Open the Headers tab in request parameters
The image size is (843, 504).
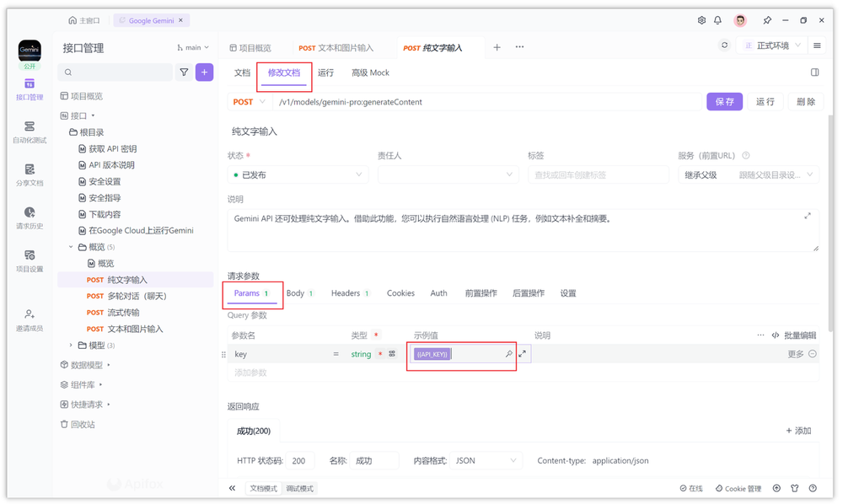coord(349,292)
